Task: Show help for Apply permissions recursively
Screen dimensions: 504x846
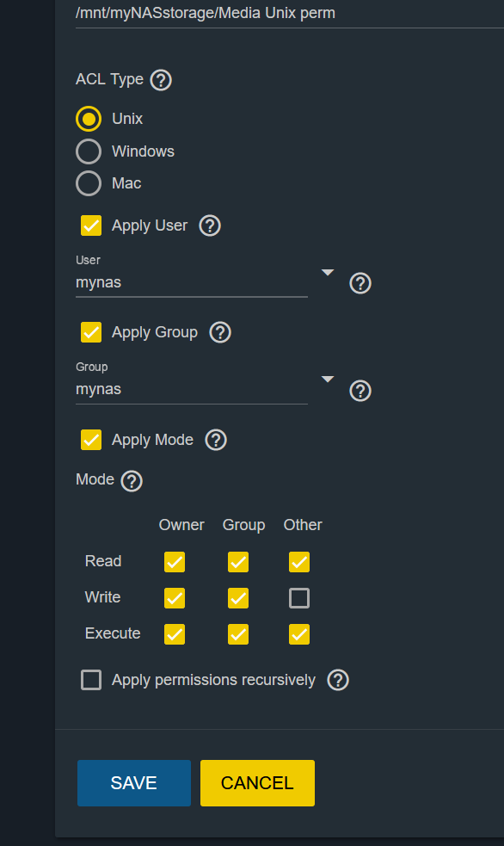Action: [338, 681]
